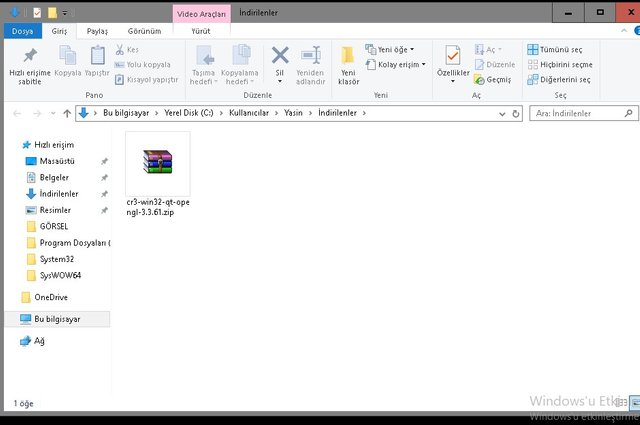This screenshot has width=640, height=425.
Task: Open quick access toolbar customize dropdown
Action: click(64, 13)
